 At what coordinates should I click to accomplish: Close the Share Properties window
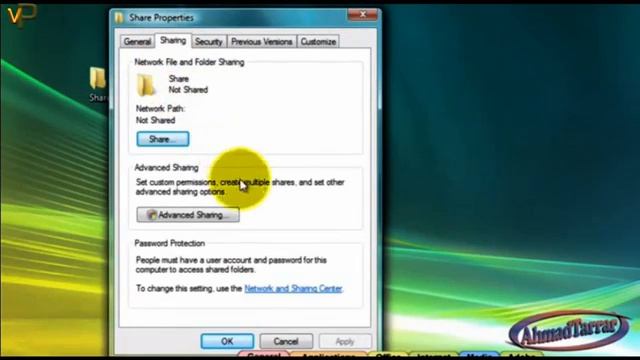pos(363,15)
